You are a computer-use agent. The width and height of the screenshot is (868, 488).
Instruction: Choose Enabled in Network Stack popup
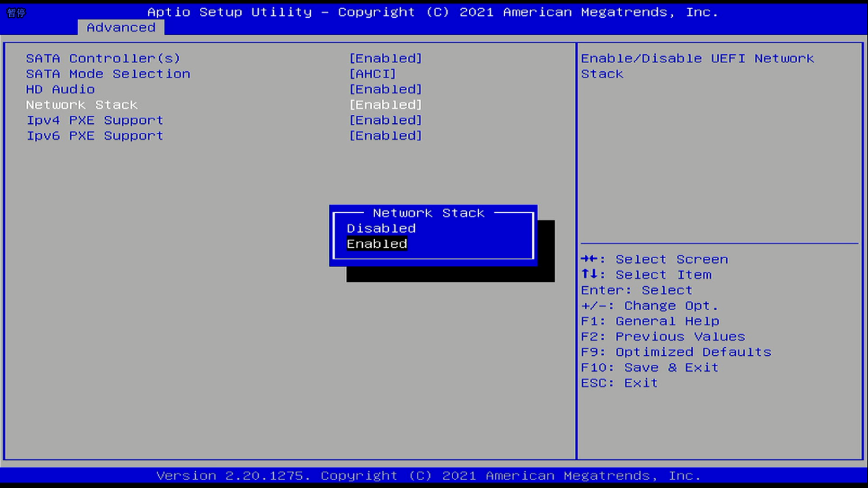pyautogui.click(x=377, y=244)
